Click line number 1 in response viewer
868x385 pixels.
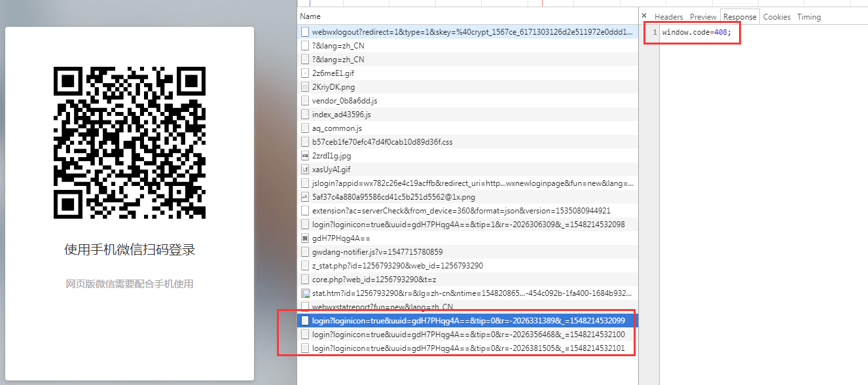(x=655, y=32)
